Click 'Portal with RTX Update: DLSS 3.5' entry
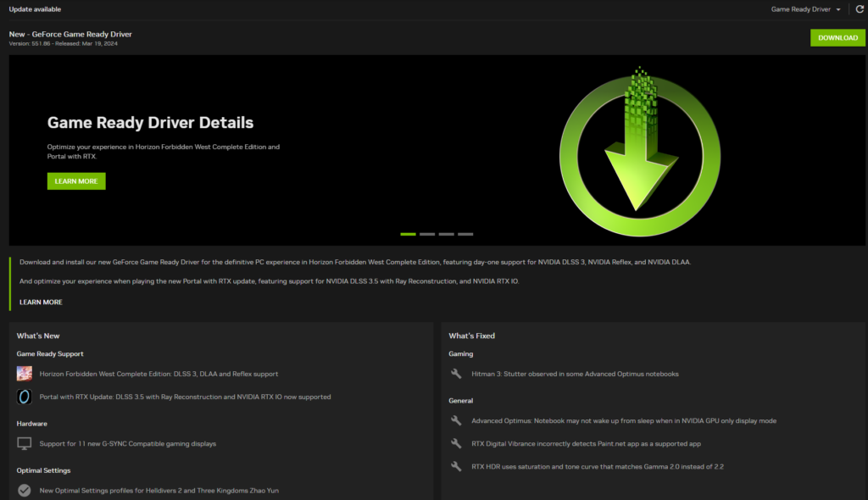Viewport: 868px width, 500px height. click(185, 397)
